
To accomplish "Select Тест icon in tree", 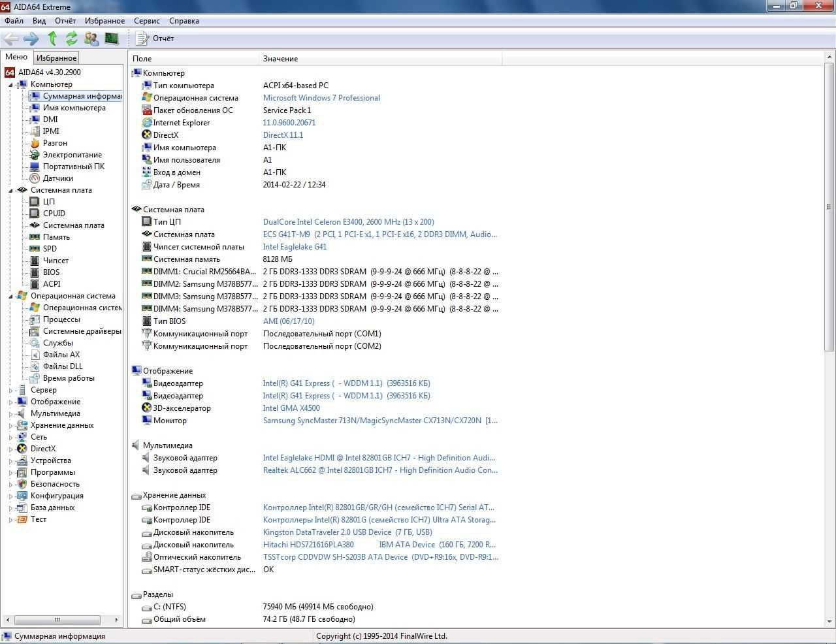I will (22, 519).
